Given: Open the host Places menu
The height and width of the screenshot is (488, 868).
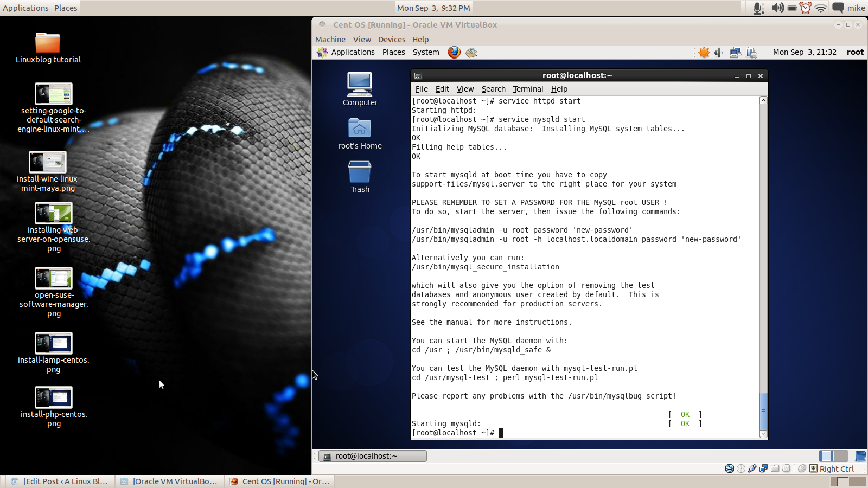Looking at the screenshot, I should [66, 8].
